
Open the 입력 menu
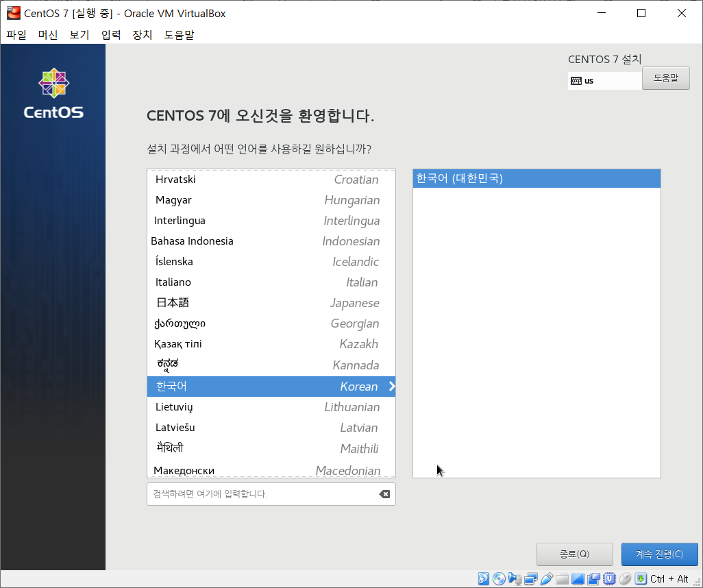[111, 34]
